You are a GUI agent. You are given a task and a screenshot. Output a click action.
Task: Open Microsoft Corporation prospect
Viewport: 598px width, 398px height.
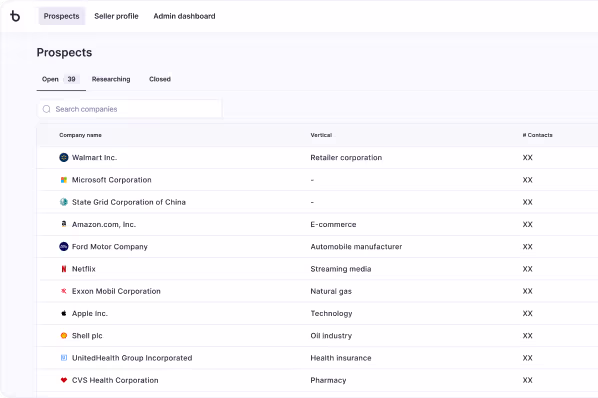coord(112,180)
